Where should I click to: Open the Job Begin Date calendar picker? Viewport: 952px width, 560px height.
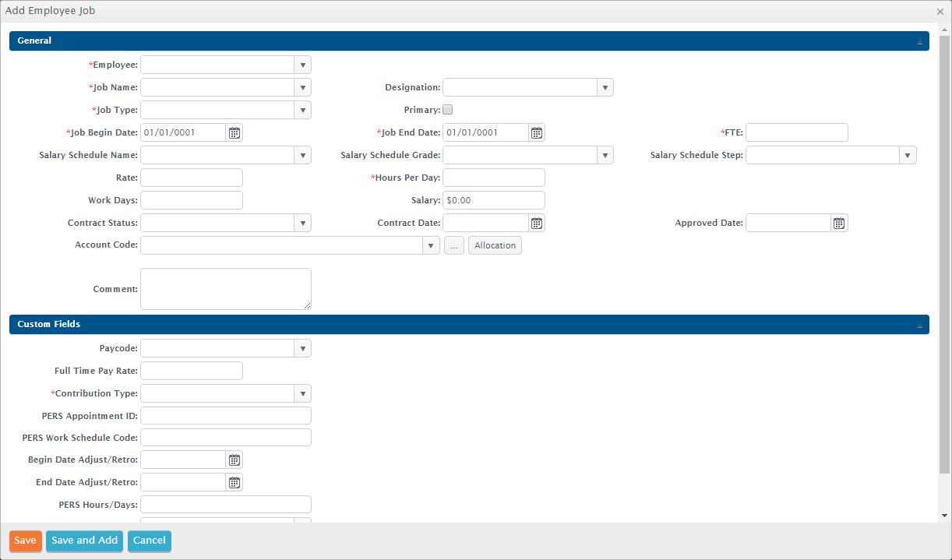click(234, 132)
